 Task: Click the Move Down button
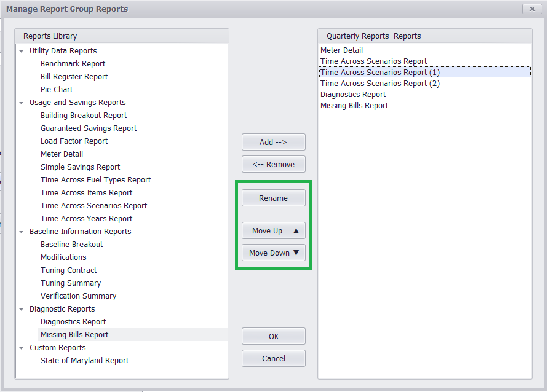click(273, 253)
